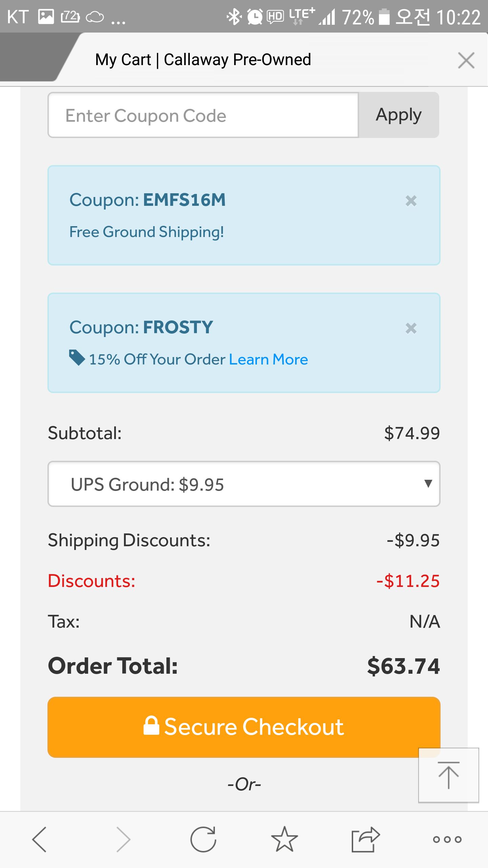The width and height of the screenshot is (488, 868).
Task: Open UPS Ground shipping method dropdown
Action: (x=244, y=484)
